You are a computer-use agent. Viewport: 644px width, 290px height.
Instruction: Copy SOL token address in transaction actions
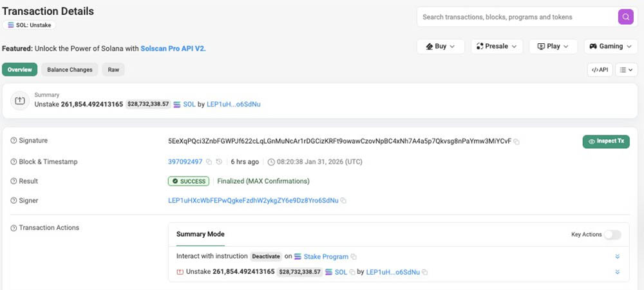point(352,273)
